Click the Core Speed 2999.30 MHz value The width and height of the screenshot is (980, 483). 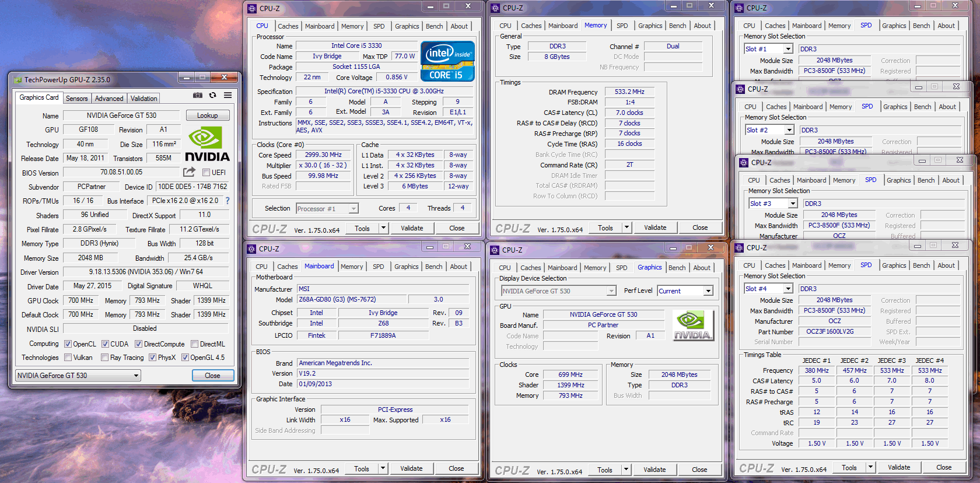[323, 155]
